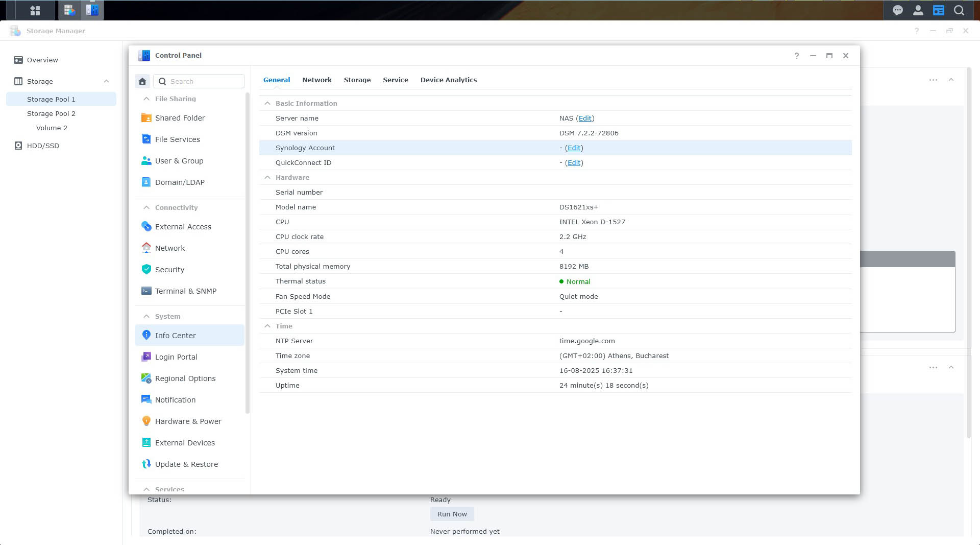Switch to Storage Manager in the taskbar

click(69, 10)
